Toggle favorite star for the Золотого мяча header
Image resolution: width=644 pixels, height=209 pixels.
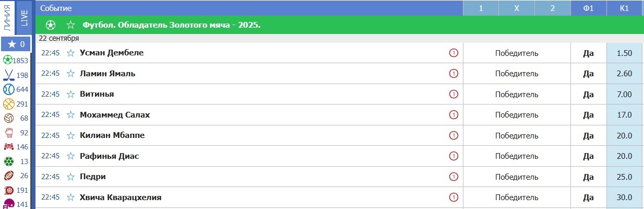click(70, 25)
